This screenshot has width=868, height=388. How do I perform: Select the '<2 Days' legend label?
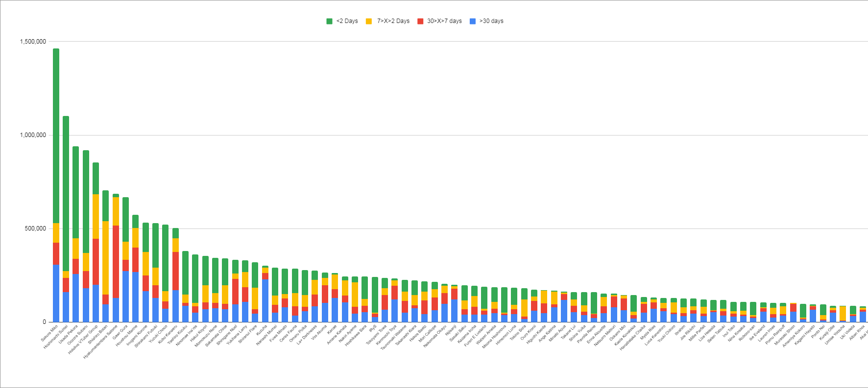tap(347, 21)
